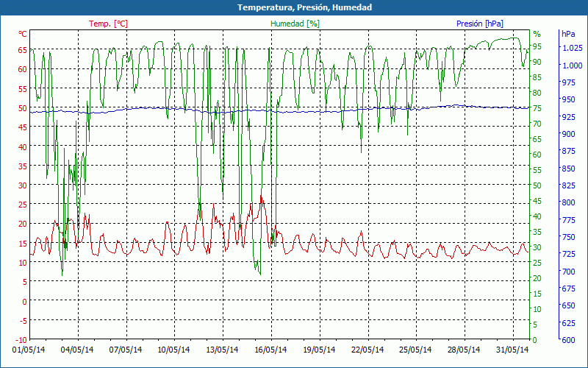Click the '07/05/14' date label
The image size is (588, 368).
click(x=126, y=350)
